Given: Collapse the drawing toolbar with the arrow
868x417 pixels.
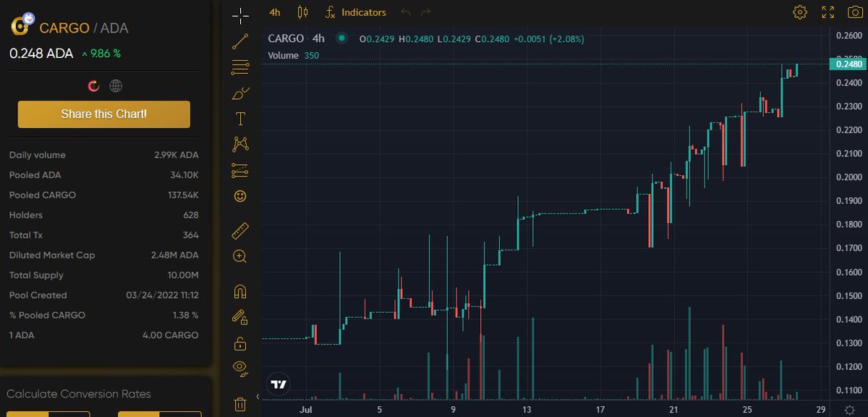Looking at the screenshot, I should coord(258,397).
